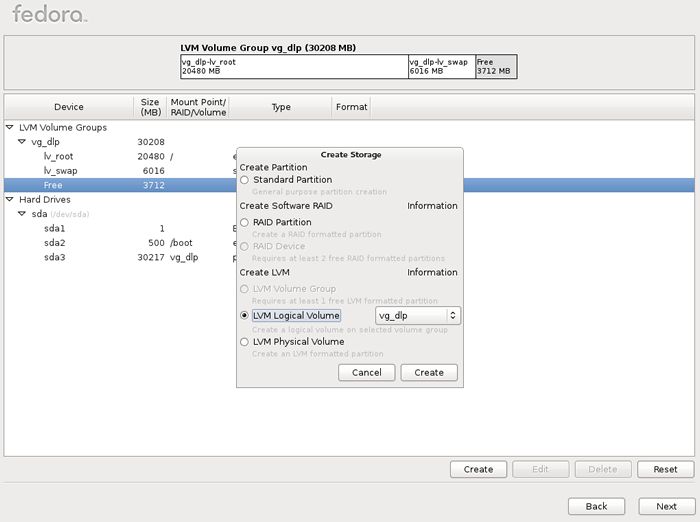
Task: Click the disabled Delete button
Action: [x=603, y=469]
